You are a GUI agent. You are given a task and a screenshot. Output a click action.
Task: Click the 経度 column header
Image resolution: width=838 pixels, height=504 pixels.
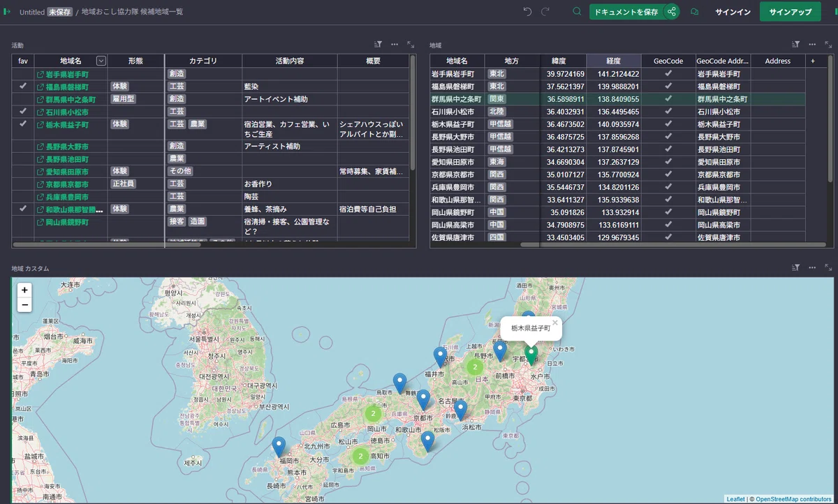614,61
